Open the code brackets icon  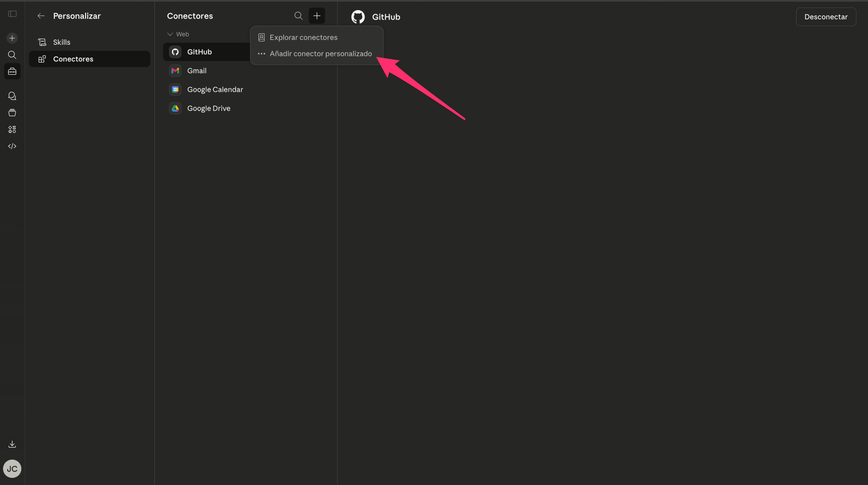point(12,146)
